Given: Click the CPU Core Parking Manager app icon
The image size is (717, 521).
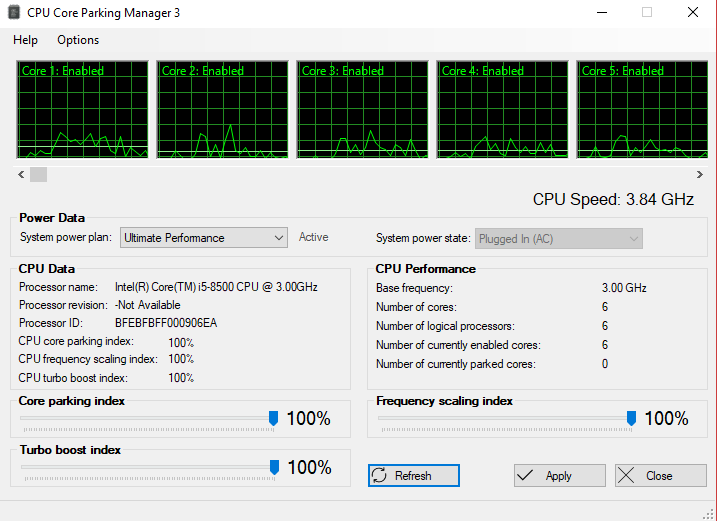Looking at the screenshot, I should coord(14,12).
